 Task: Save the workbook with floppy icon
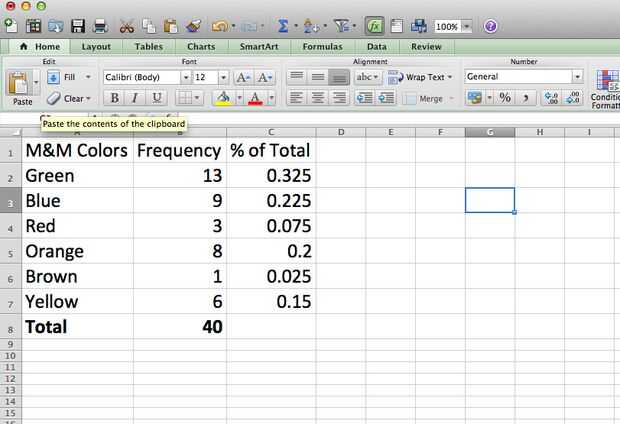[78, 26]
